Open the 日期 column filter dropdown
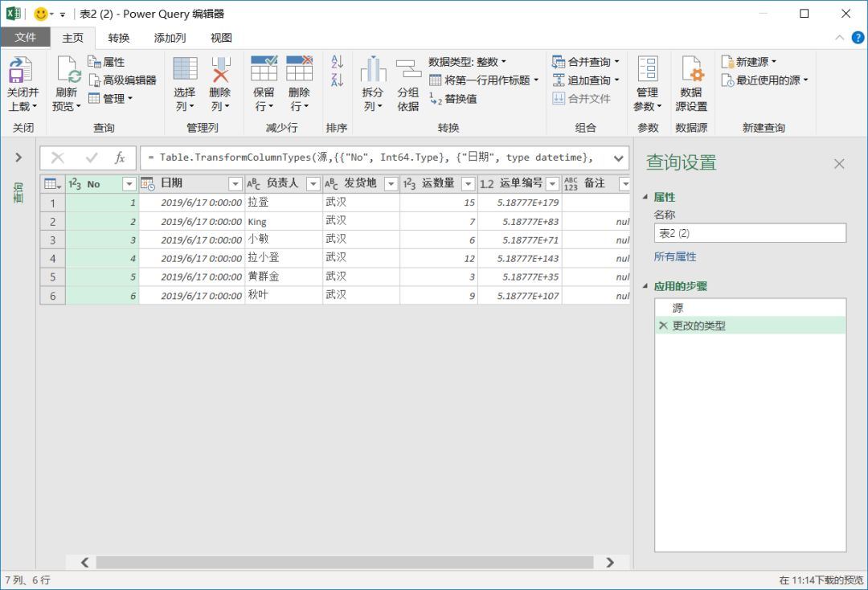 click(x=235, y=184)
